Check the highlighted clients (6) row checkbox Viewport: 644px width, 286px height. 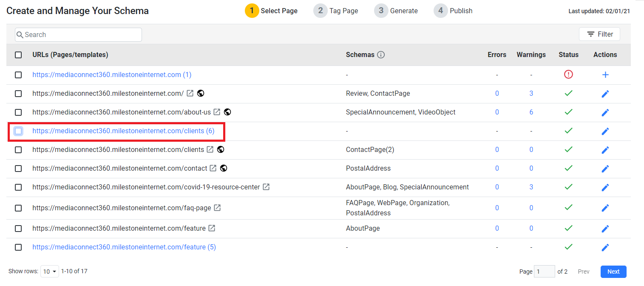pyautogui.click(x=18, y=131)
